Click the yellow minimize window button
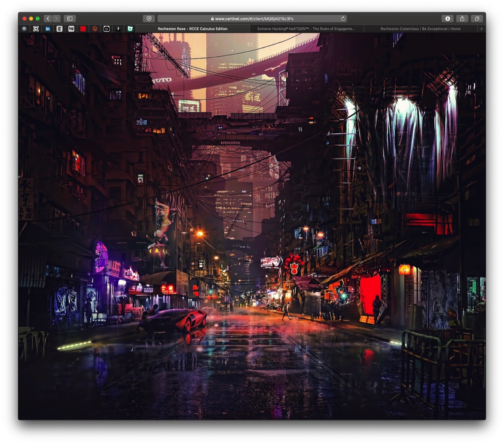504x444 pixels. 31,18
